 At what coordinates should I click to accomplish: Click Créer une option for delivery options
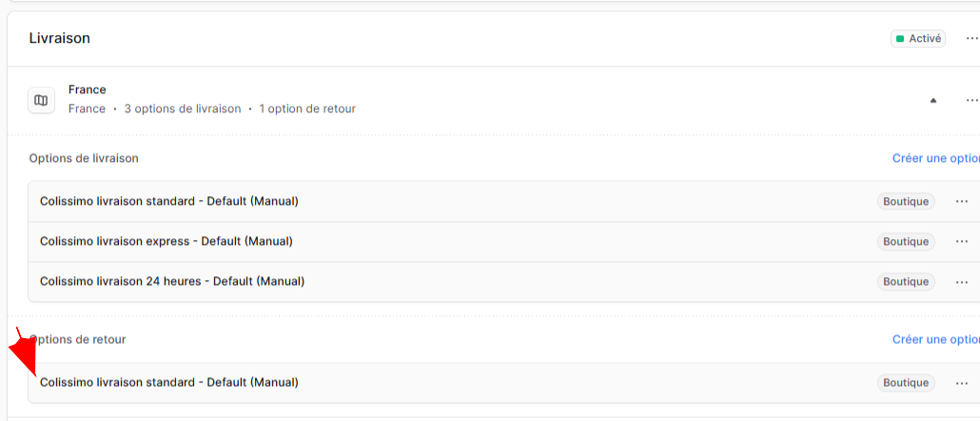click(x=935, y=158)
